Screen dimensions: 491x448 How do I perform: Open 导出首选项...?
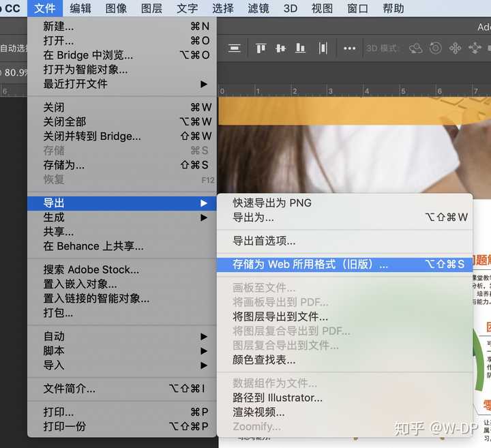[x=344, y=241]
